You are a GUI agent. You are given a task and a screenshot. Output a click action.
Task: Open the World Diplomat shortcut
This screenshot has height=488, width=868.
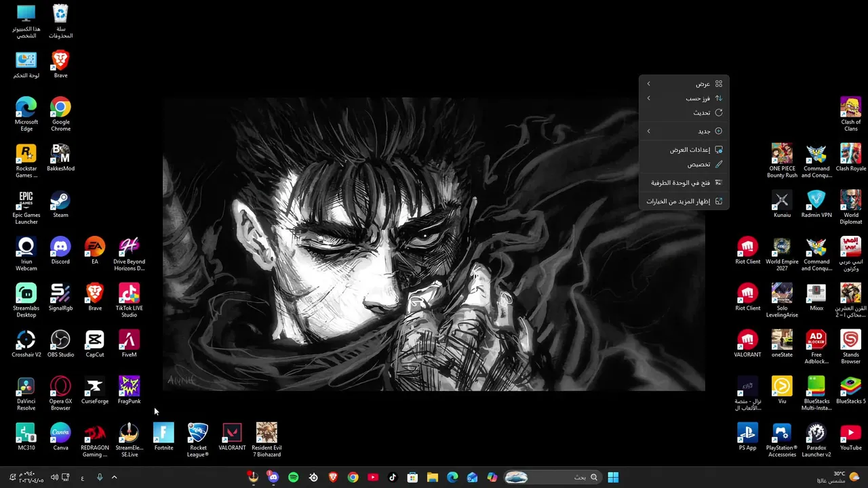(850, 207)
